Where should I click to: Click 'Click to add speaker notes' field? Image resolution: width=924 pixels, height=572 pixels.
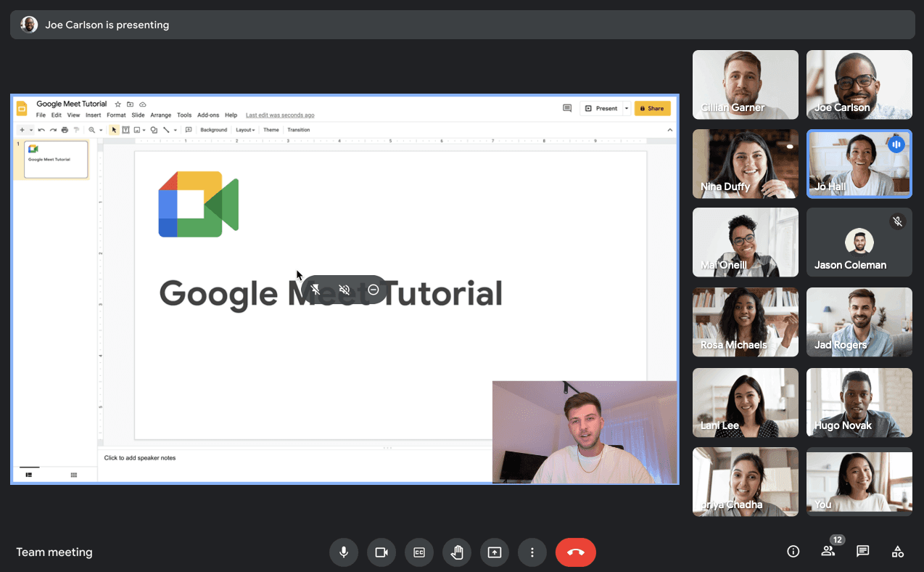[x=140, y=458]
